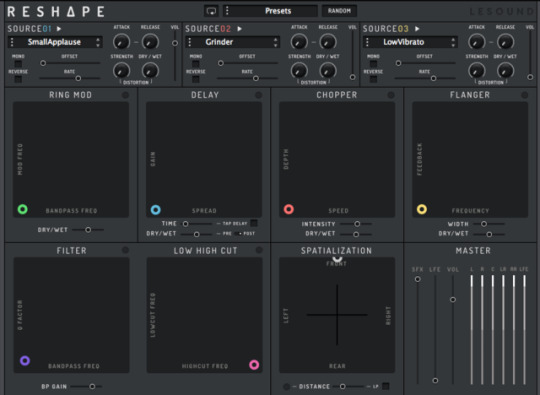Screen dimensions: 540x395
Task: Play Source 01 preview
Action: pyautogui.click(x=59, y=29)
